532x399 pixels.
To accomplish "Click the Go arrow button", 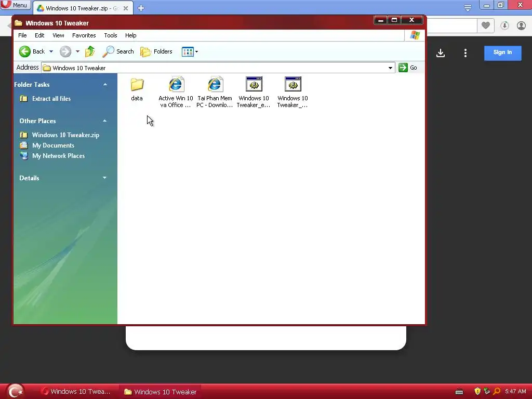I will [x=403, y=68].
